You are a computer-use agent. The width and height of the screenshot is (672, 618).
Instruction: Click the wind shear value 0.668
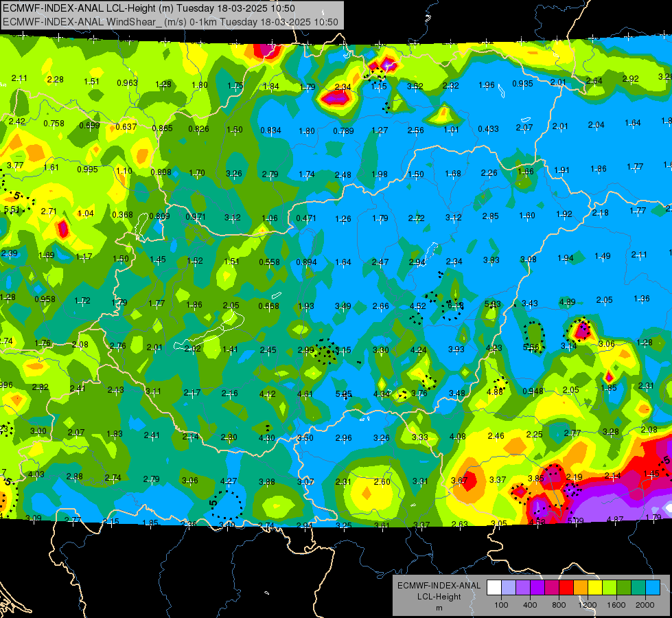(268, 306)
